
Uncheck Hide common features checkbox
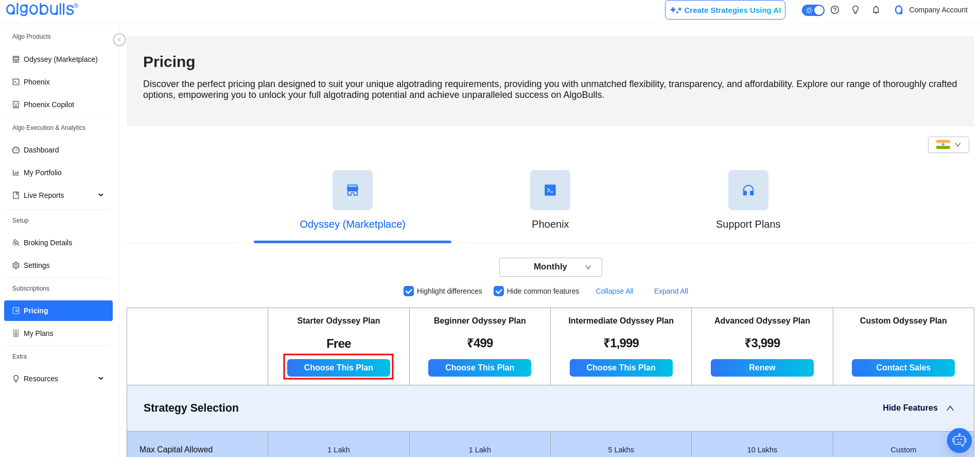click(499, 291)
